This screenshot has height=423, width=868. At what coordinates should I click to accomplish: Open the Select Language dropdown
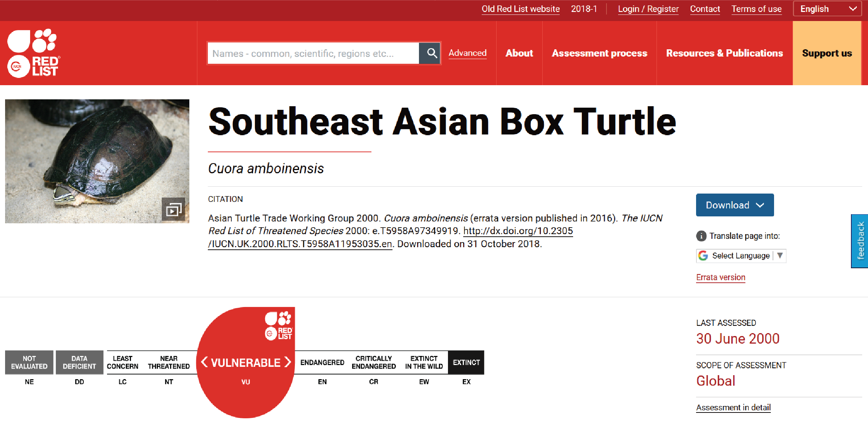click(741, 256)
